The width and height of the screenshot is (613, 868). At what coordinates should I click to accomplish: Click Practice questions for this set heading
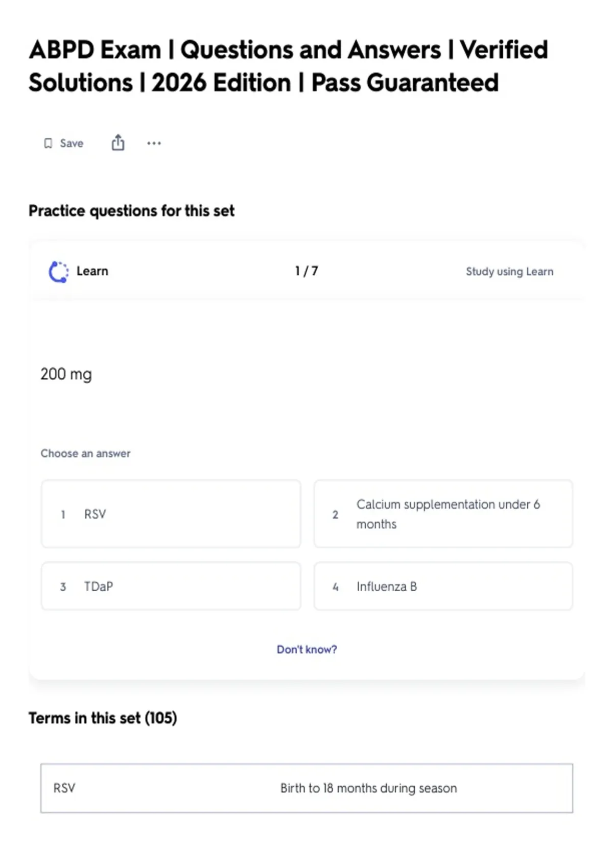[x=131, y=211]
